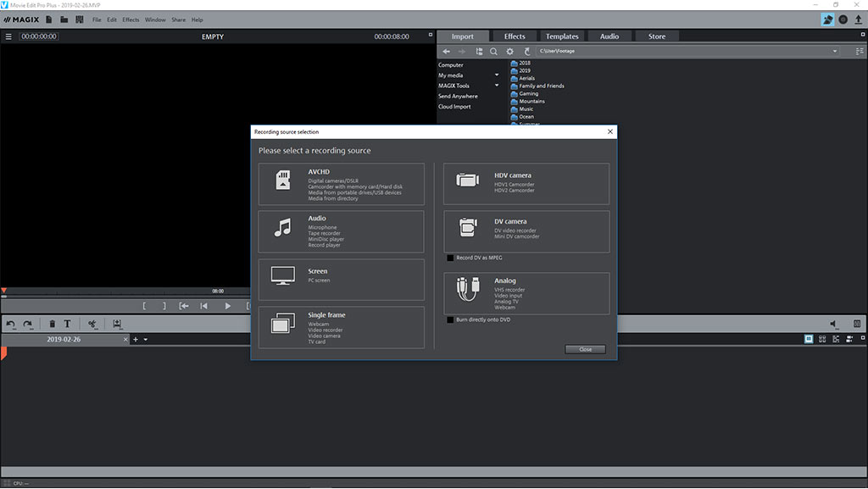Click the refresh/up arrow next to the path field
Image resolution: width=868 pixels, height=489 pixels.
point(527,52)
